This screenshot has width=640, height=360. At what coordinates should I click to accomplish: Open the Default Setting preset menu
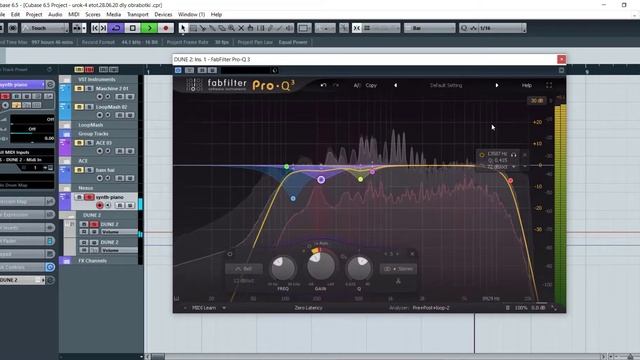click(446, 85)
